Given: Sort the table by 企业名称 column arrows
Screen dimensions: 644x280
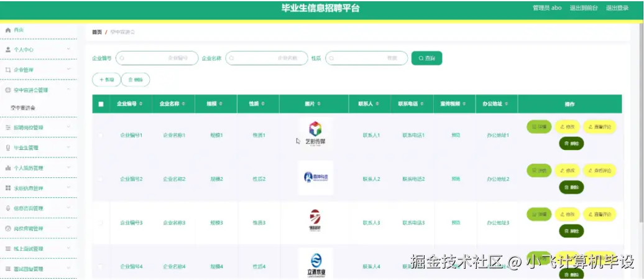Looking at the screenshot, I should pyautogui.click(x=183, y=104).
